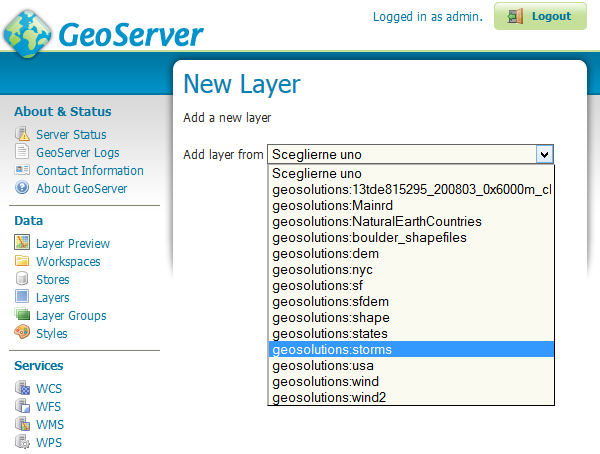Select geosolutions:sfdem from list
Screen dimensions: 600x454
[x=411, y=302]
